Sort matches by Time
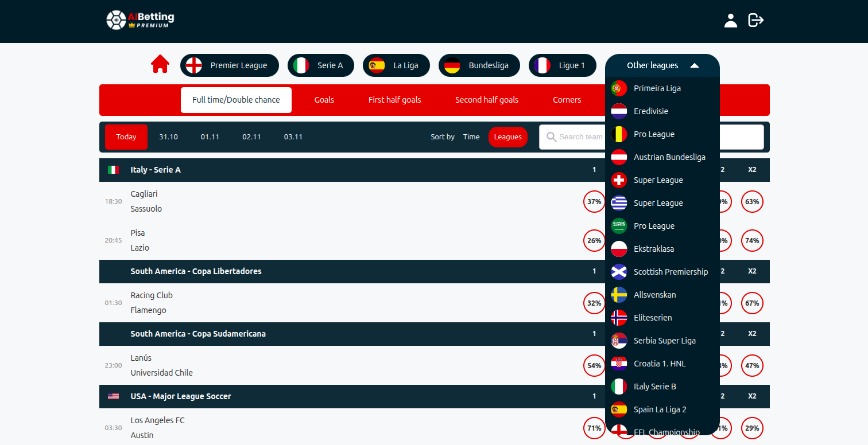The width and height of the screenshot is (868, 445). 471,137
